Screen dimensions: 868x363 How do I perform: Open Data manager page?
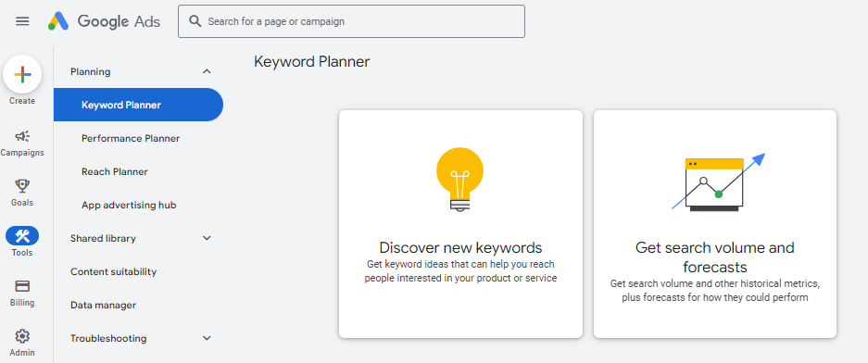(103, 305)
